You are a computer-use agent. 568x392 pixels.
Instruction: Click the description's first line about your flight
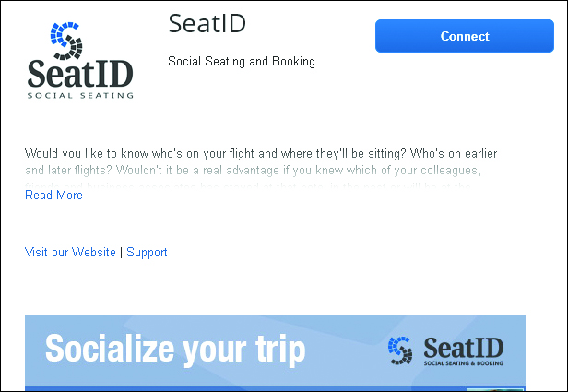(x=261, y=154)
